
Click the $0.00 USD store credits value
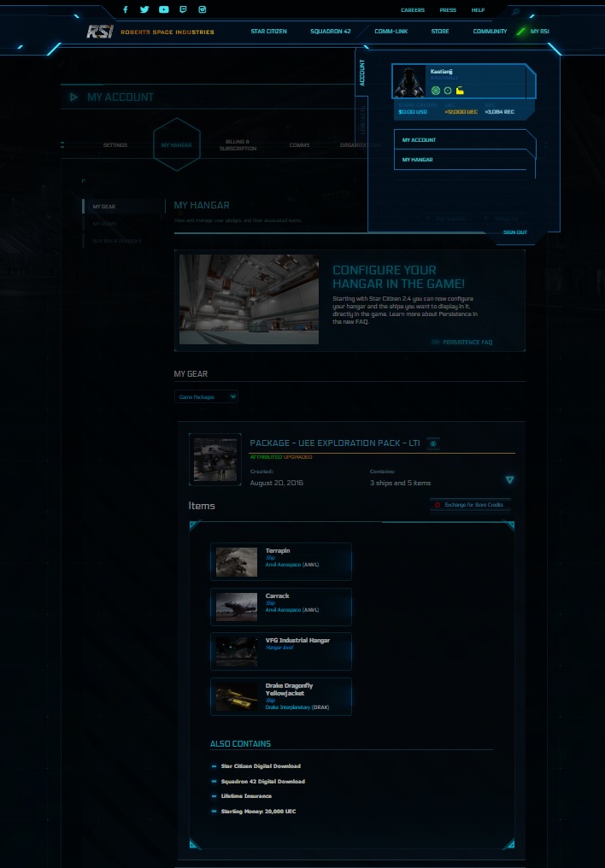tap(413, 112)
